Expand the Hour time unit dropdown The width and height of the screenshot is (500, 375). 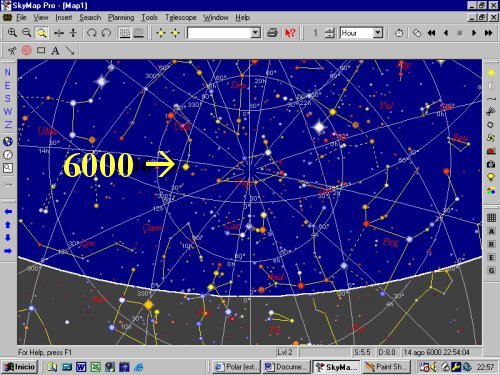(x=377, y=33)
